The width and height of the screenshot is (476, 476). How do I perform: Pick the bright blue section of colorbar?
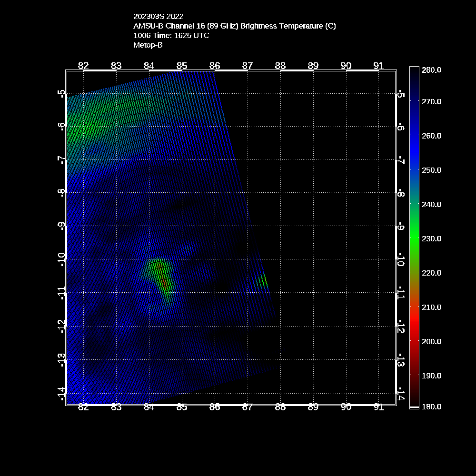(414, 152)
